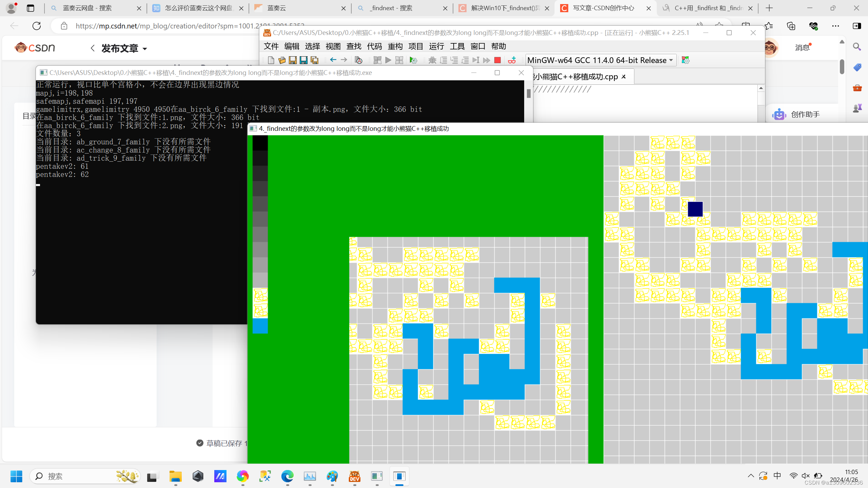Click New file icon in 小熊猫C++ toolbar
The height and width of the screenshot is (488, 868).
tap(271, 60)
